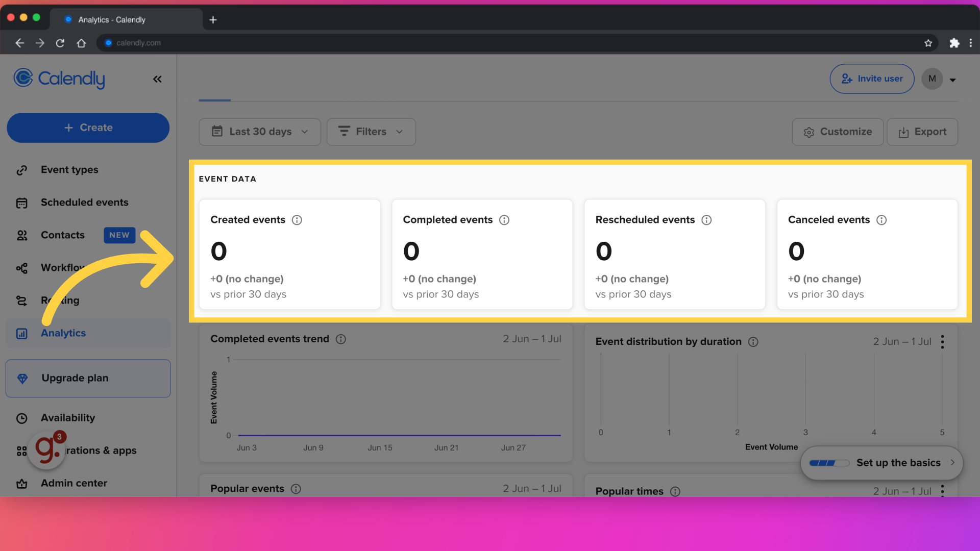Select the Analytics tab

click(63, 332)
